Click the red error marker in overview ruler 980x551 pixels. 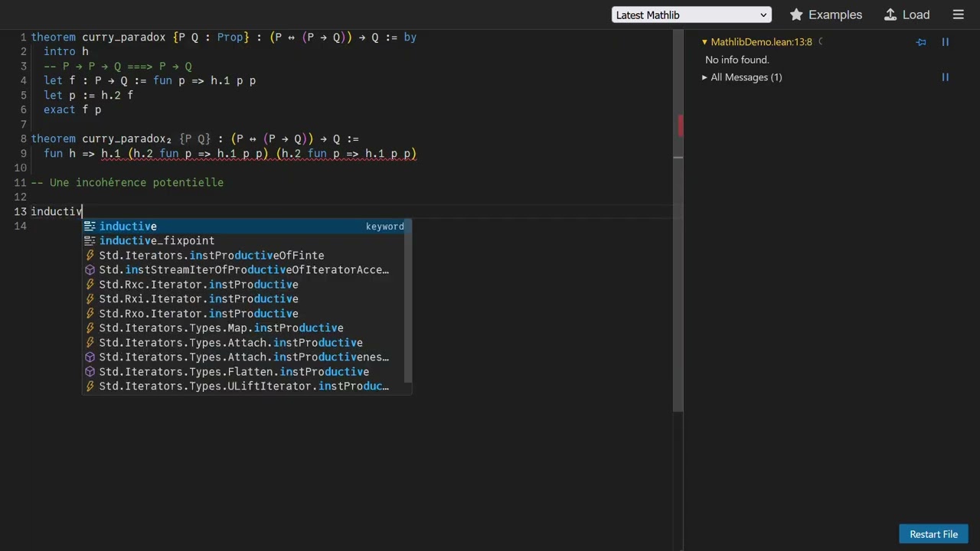[680, 126]
